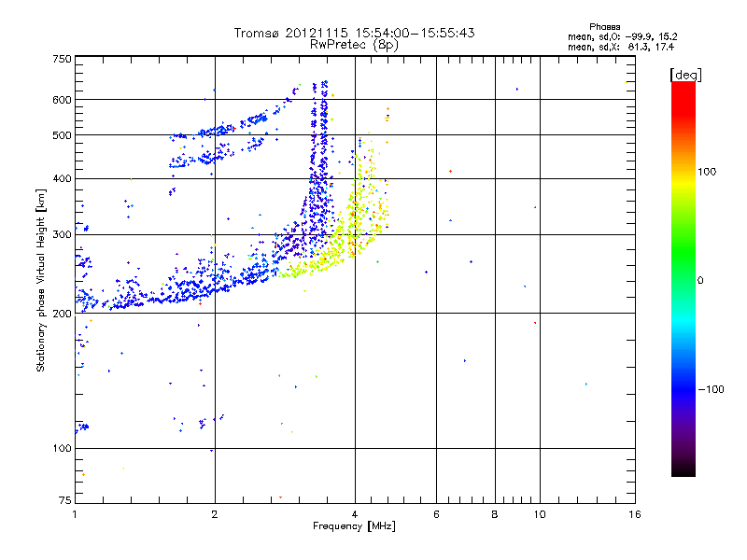Click the x-axis tick label '1'
This screenshot has width=747, height=560.
pos(75,514)
